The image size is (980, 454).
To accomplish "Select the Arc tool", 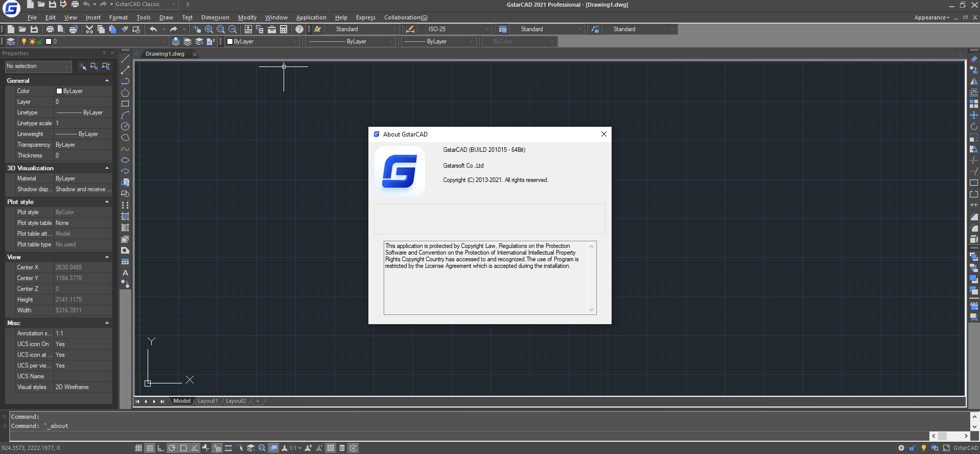I will [x=125, y=115].
